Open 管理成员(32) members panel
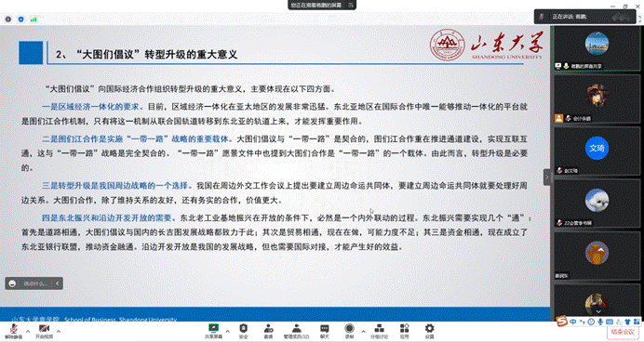 coord(296,331)
